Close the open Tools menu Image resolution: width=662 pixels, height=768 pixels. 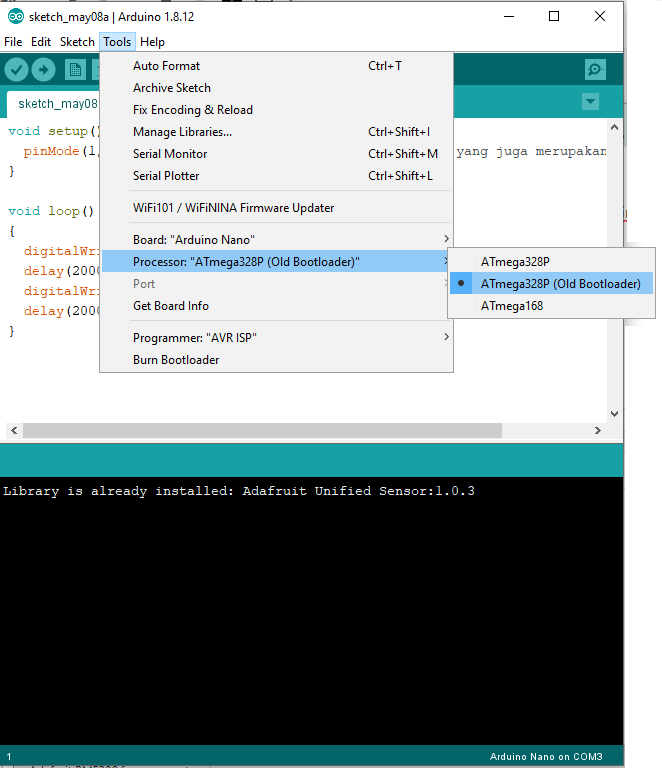117,42
